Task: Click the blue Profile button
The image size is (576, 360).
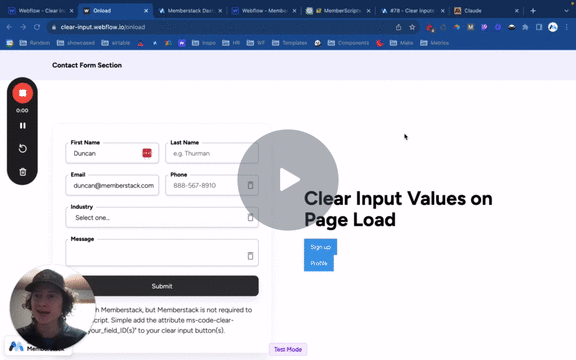Action: (319, 263)
